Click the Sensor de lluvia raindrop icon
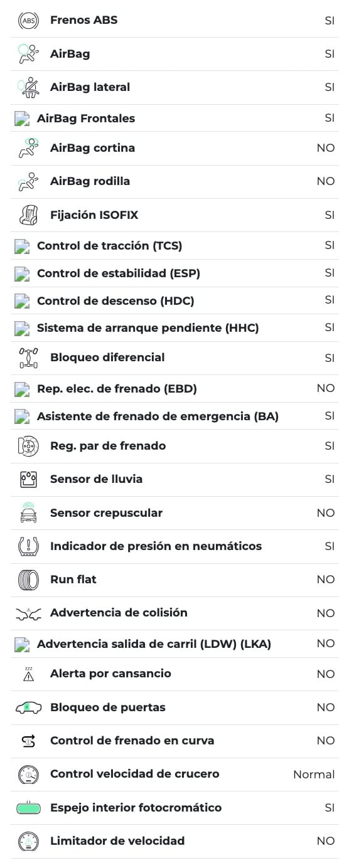 (x=28, y=479)
